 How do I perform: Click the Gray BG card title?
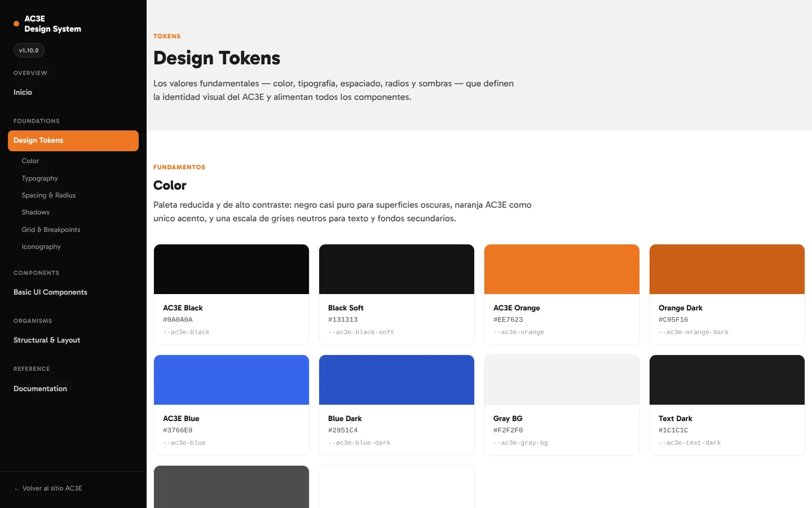(x=507, y=418)
